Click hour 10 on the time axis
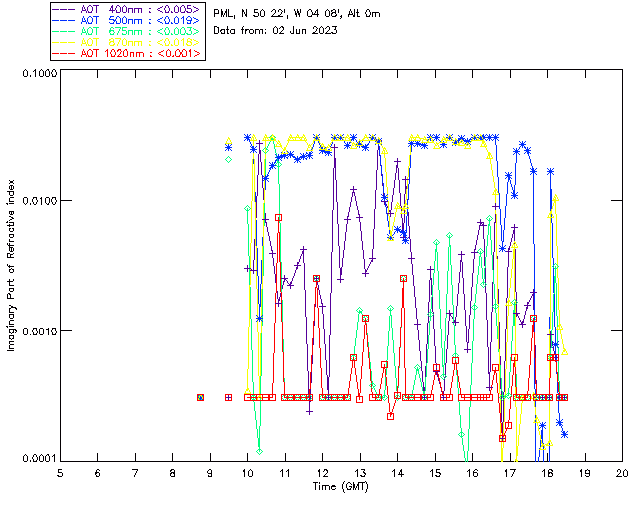The image size is (640, 512). (247, 473)
